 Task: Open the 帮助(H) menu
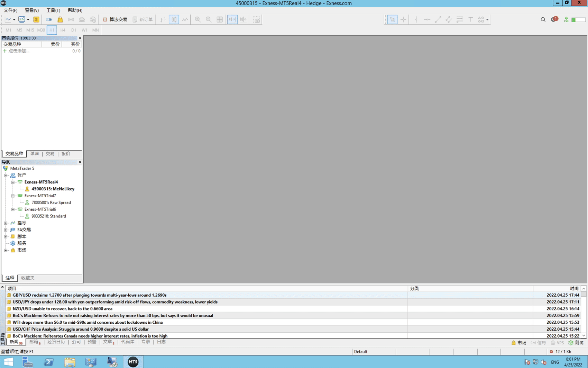click(x=75, y=10)
